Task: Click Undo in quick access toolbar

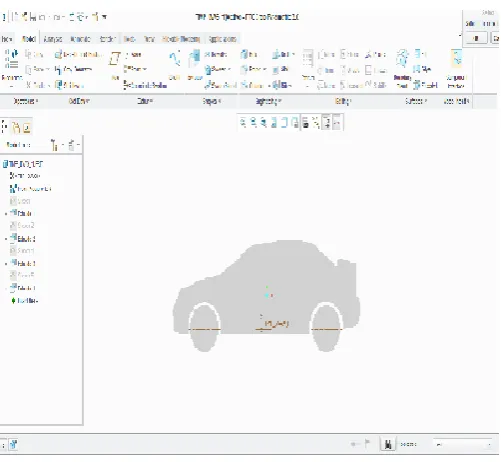Action: [42, 17]
